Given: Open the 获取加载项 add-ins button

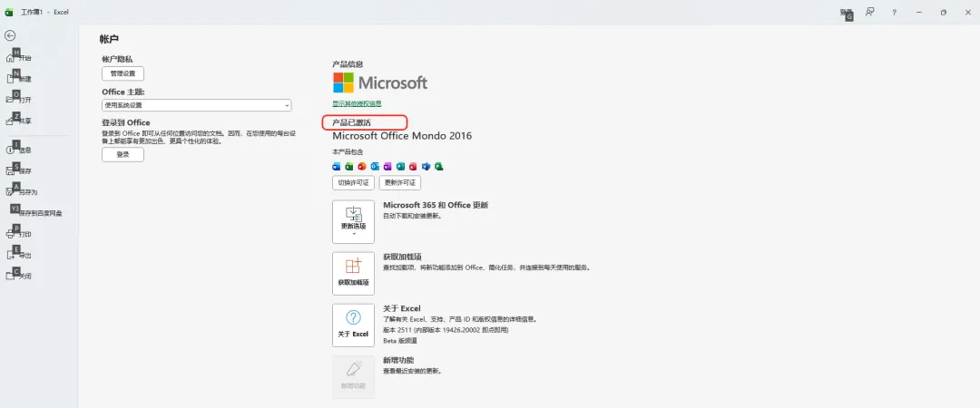Looking at the screenshot, I should [353, 274].
